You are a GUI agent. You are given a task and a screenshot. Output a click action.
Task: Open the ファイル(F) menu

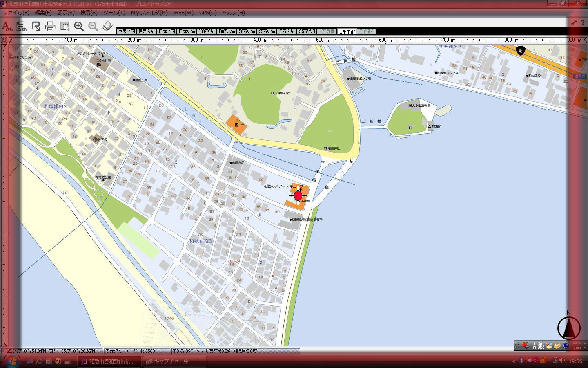pyautogui.click(x=16, y=12)
